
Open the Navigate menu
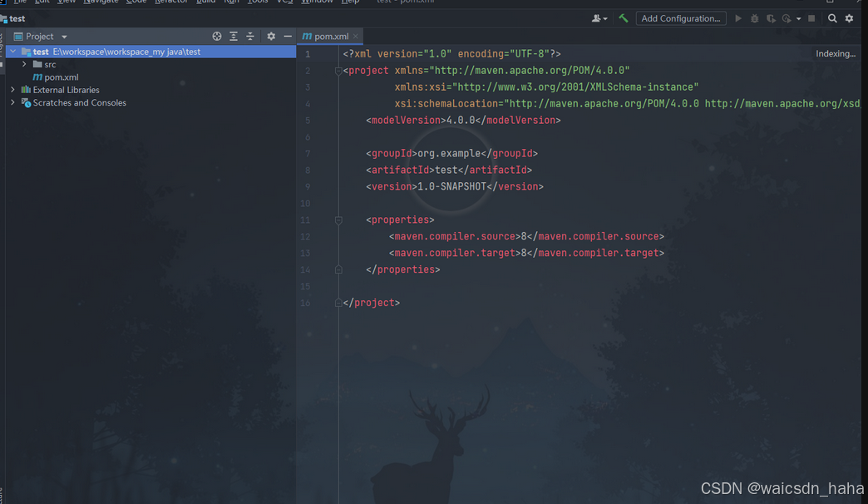[x=101, y=2]
